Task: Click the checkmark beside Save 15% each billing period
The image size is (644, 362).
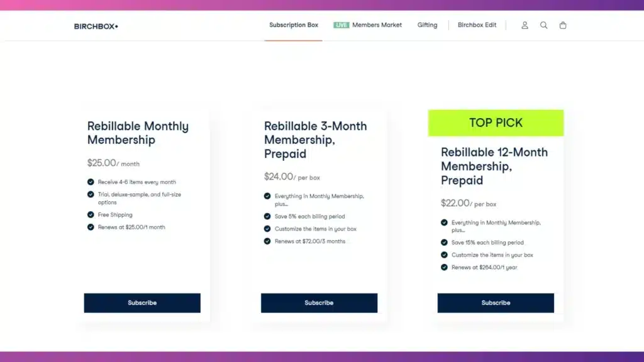Action: click(x=444, y=242)
